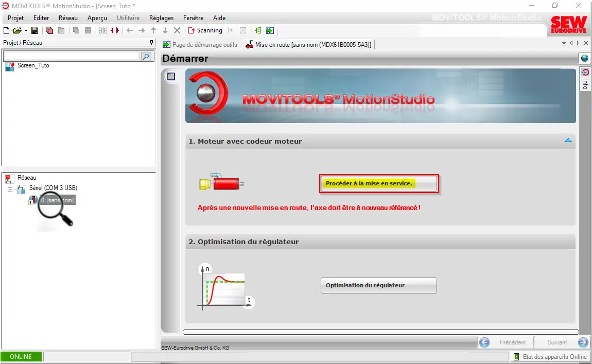The height and width of the screenshot is (364, 592).
Task: Save the project with floppy disk icon
Action: pyautogui.click(x=34, y=30)
